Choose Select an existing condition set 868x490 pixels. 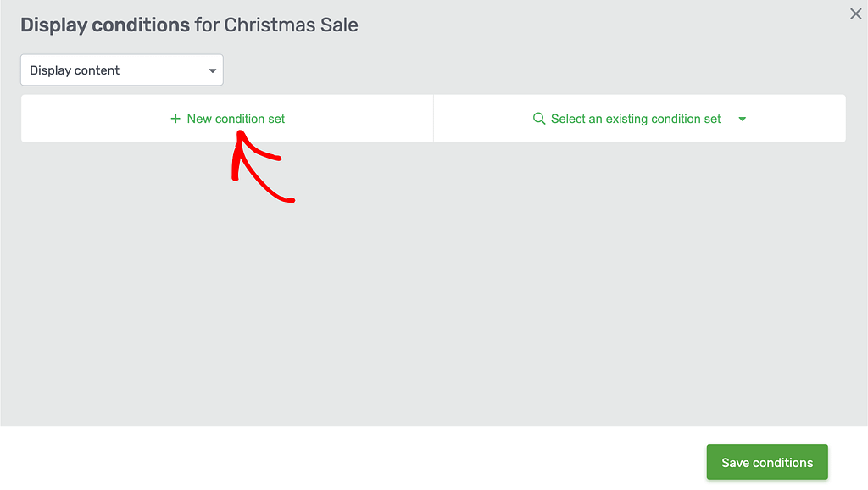(x=636, y=119)
